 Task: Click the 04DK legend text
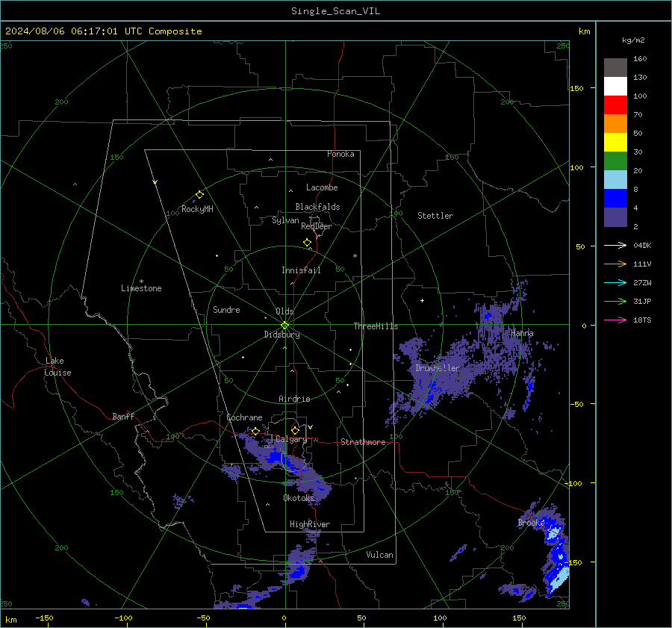click(642, 246)
